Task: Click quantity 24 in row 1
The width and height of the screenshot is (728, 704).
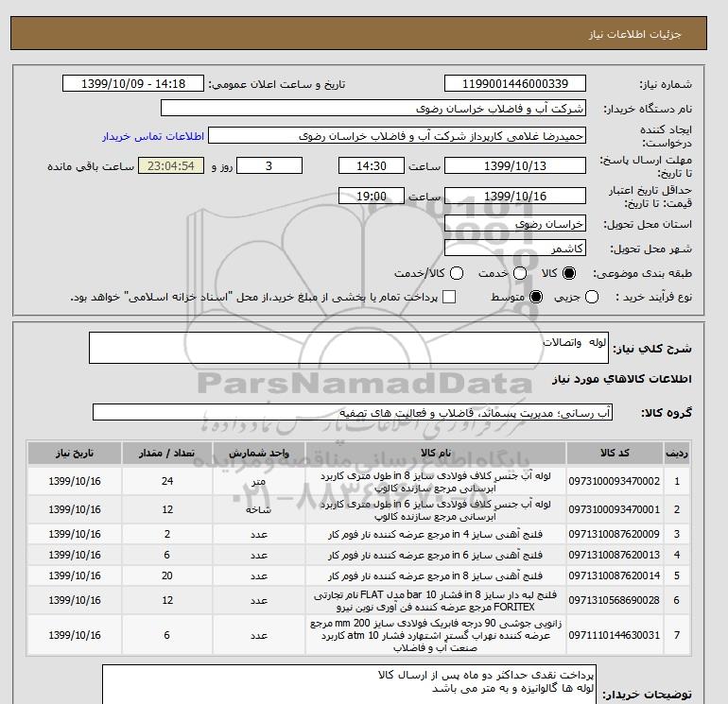Action: click(x=167, y=481)
